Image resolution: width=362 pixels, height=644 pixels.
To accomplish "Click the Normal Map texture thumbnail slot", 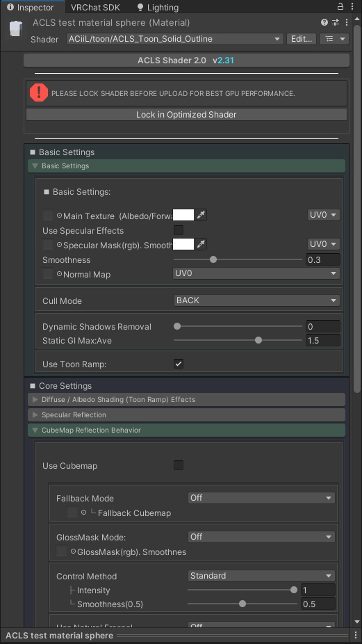I will (48, 273).
